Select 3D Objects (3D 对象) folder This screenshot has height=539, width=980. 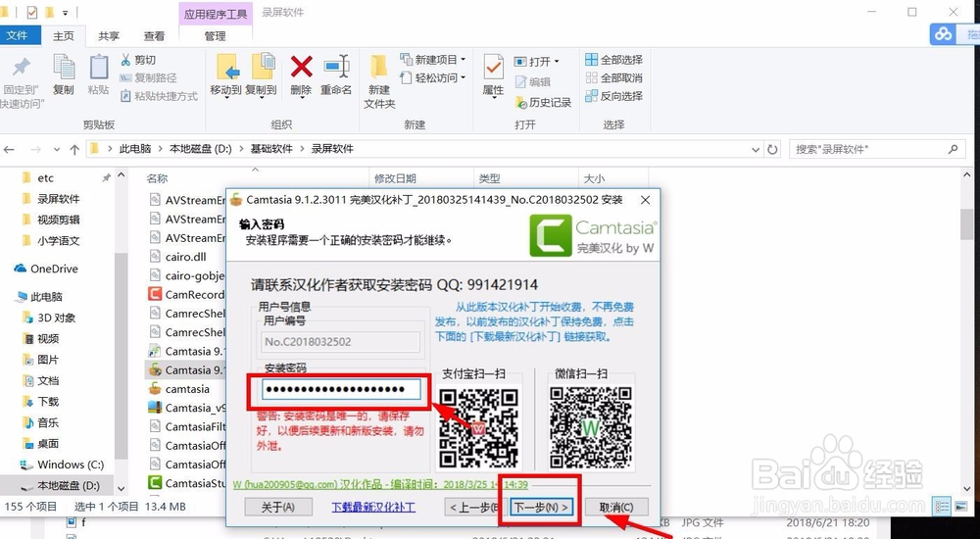pos(56,318)
